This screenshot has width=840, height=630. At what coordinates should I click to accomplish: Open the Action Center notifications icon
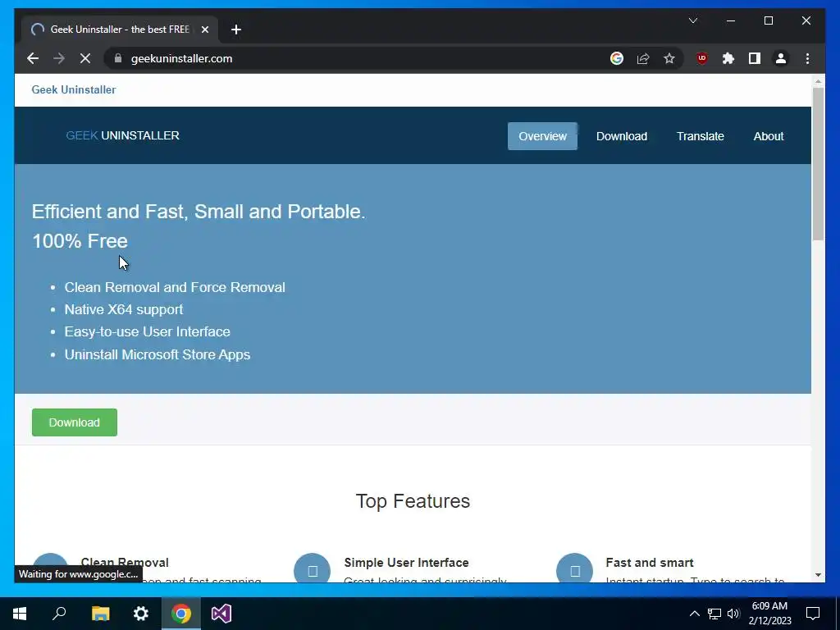(813, 614)
